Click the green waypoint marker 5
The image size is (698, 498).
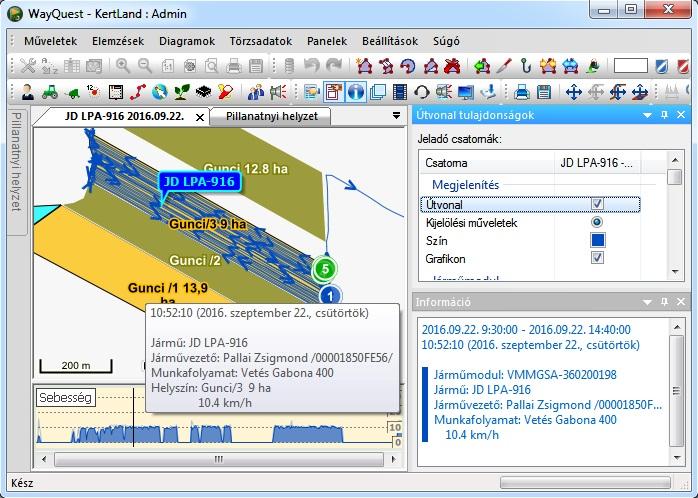point(325,269)
